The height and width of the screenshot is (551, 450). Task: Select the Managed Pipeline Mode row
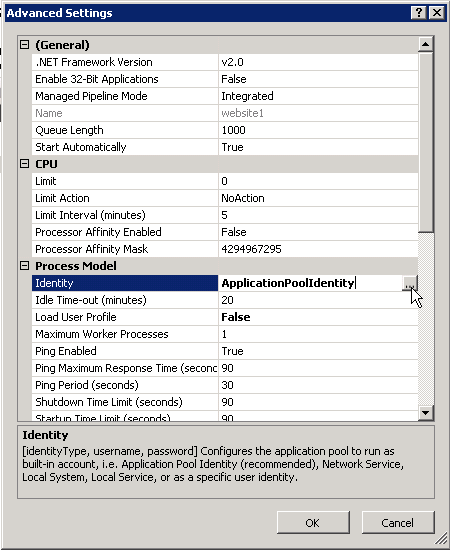coord(225,96)
